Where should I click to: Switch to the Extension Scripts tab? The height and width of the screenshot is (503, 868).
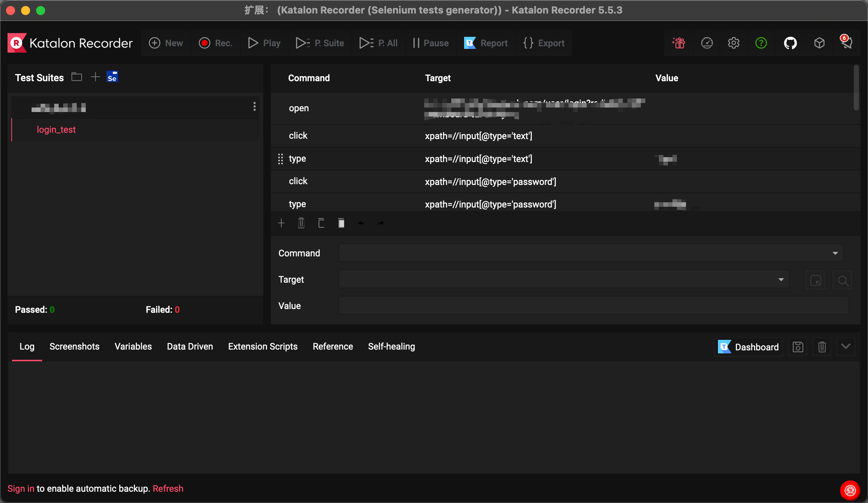(263, 347)
